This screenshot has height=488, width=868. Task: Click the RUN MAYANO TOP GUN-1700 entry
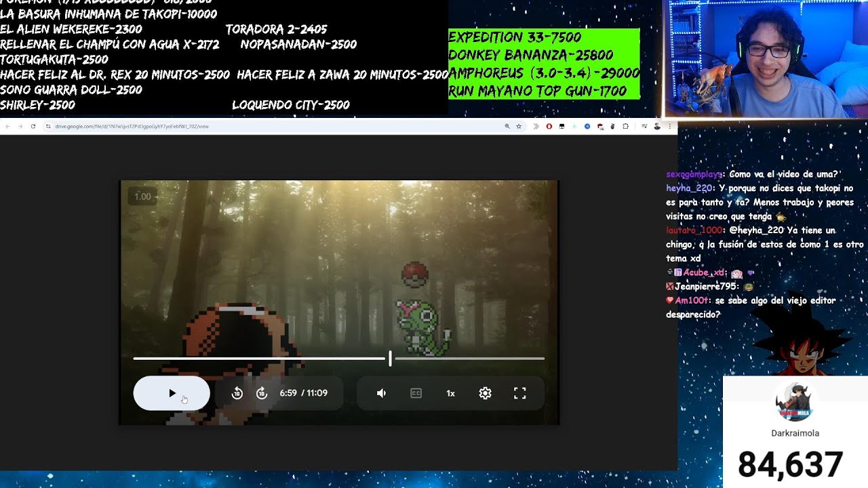[x=538, y=90]
